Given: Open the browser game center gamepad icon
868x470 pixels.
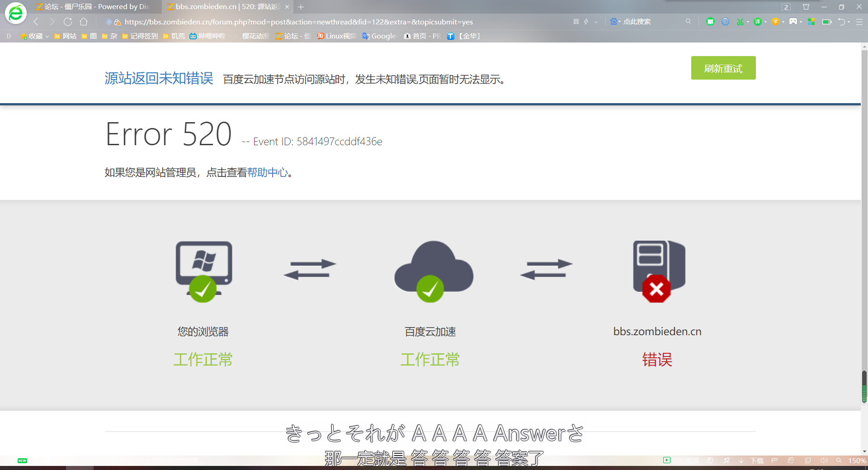Looking at the screenshot, I should tap(793, 21).
